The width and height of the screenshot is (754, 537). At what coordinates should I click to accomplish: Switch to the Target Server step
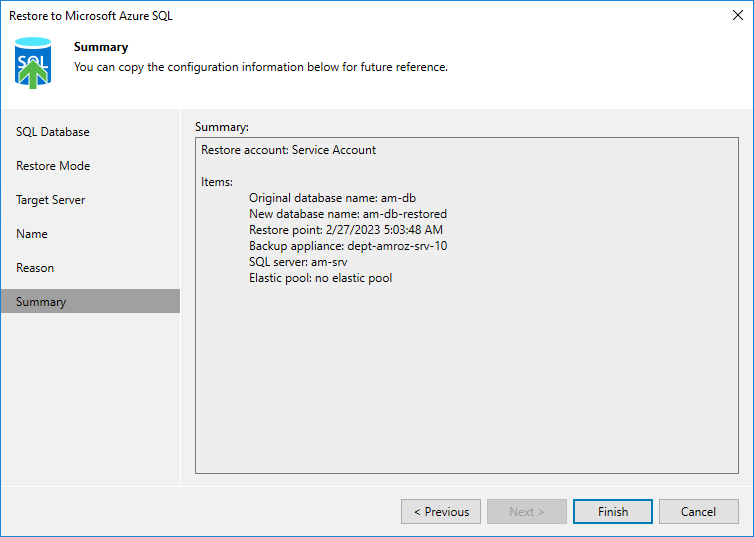(x=51, y=200)
